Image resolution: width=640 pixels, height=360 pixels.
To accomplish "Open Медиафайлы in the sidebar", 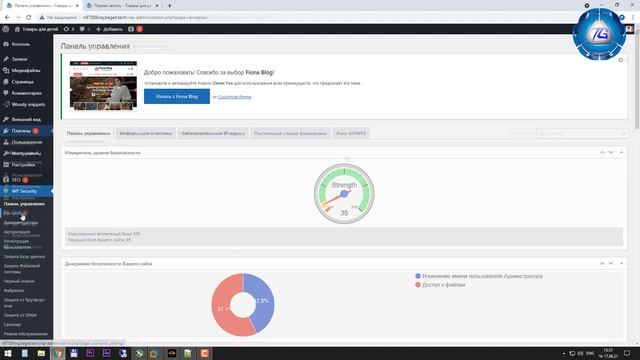I will (26, 71).
